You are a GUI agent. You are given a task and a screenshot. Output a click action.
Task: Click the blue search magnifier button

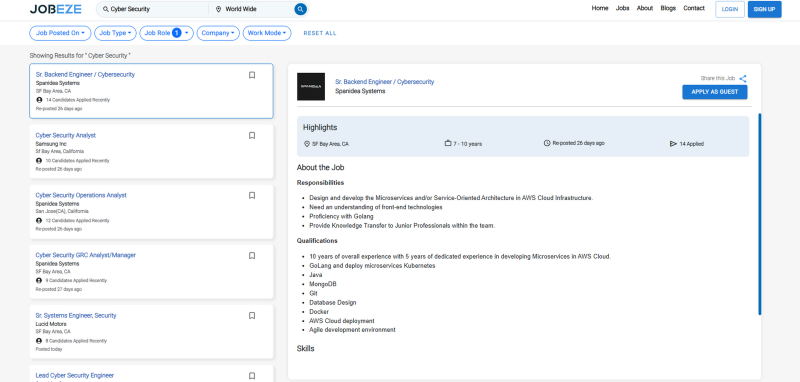(x=300, y=9)
